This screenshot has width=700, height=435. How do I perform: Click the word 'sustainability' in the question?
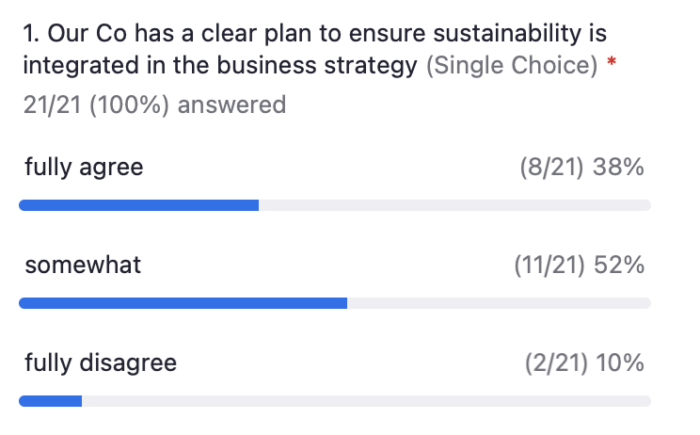point(507,34)
